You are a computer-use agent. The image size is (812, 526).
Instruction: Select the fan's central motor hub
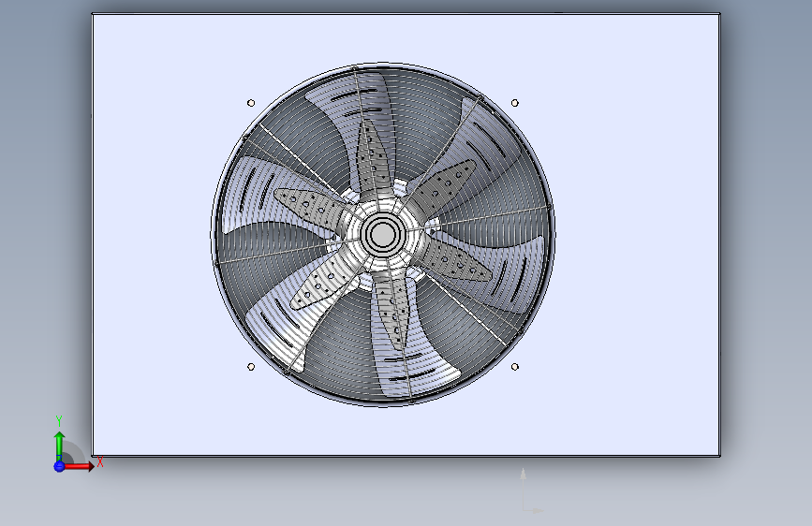(382, 235)
